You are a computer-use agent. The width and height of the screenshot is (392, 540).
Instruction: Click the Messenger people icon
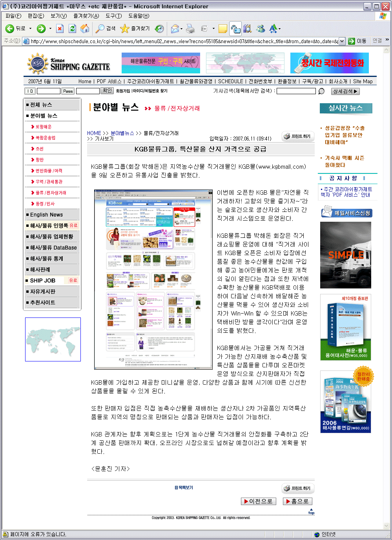[x=261, y=28]
